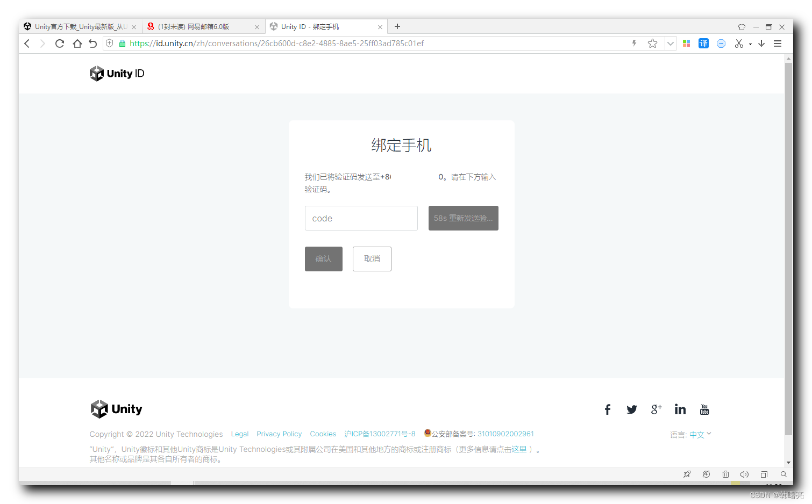
Task: Reload the page with the refresh icon
Action: 60,44
